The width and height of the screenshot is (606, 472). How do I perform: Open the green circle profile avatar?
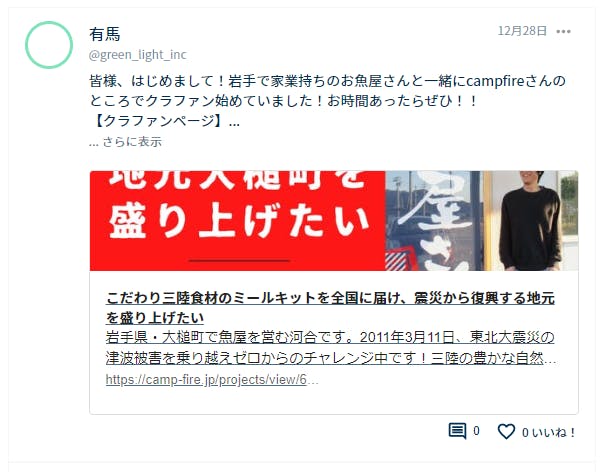[x=49, y=45]
